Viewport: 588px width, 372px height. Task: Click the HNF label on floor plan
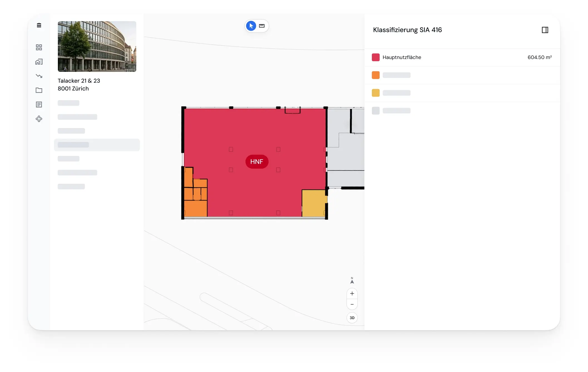(x=257, y=162)
